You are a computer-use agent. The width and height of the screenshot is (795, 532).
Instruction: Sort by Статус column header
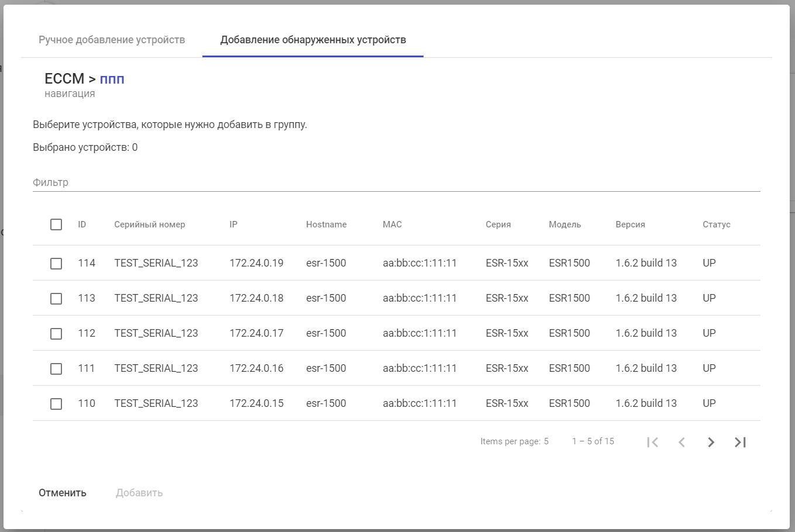tap(716, 224)
